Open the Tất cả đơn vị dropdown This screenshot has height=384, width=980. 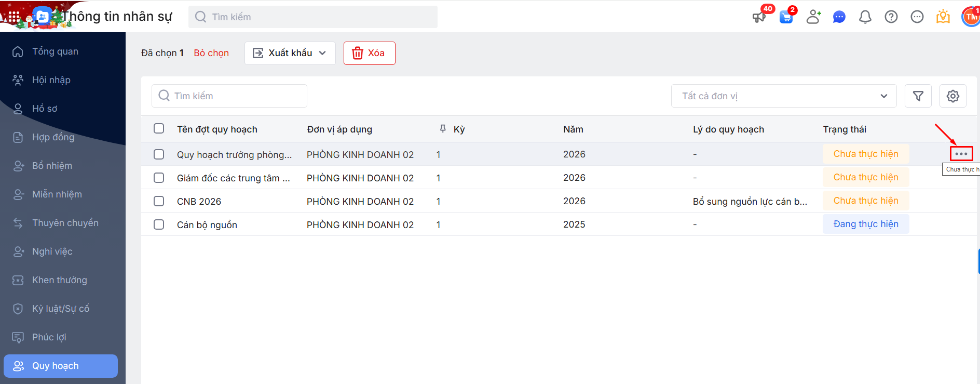click(x=783, y=96)
